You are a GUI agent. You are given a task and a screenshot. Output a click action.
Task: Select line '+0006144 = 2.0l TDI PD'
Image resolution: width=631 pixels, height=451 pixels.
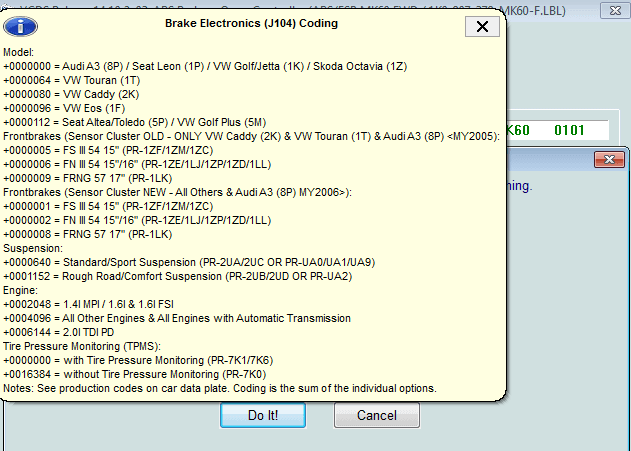click(x=59, y=332)
